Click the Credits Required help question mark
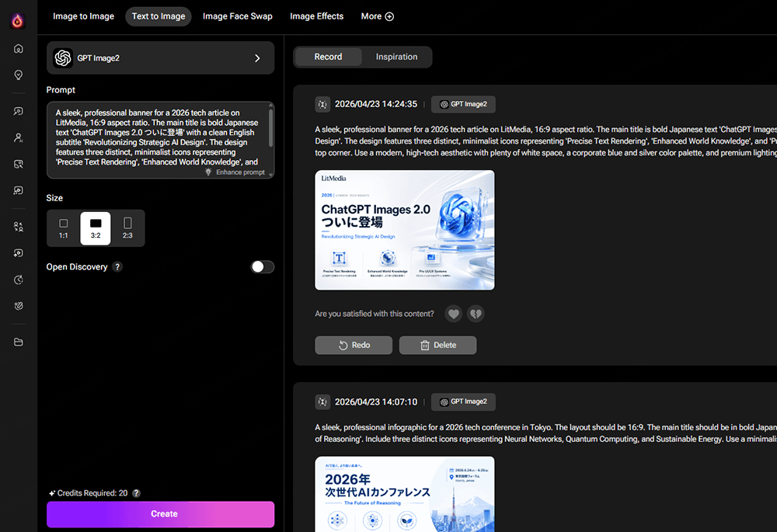 pos(136,493)
